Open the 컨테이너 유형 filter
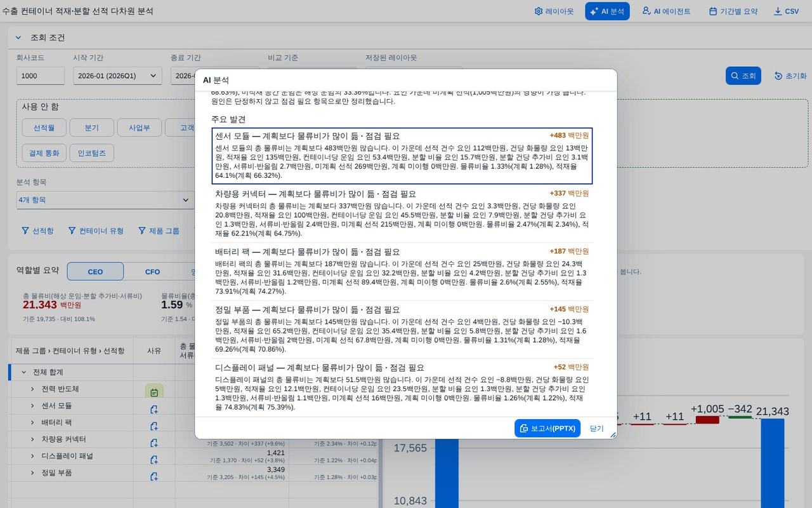Viewport: 812px width, 508px height. pyautogui.click(x=96, y=231)
